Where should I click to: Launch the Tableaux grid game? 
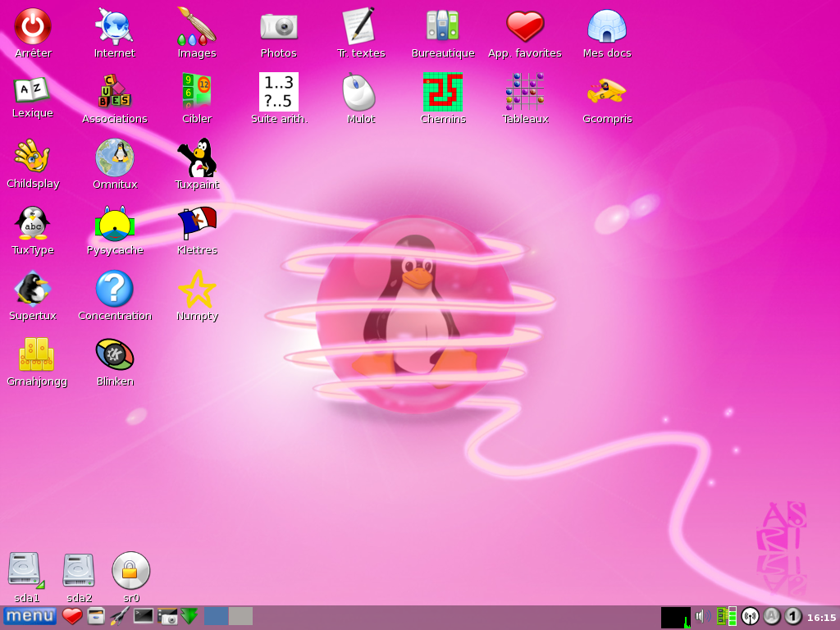point(525,92)
